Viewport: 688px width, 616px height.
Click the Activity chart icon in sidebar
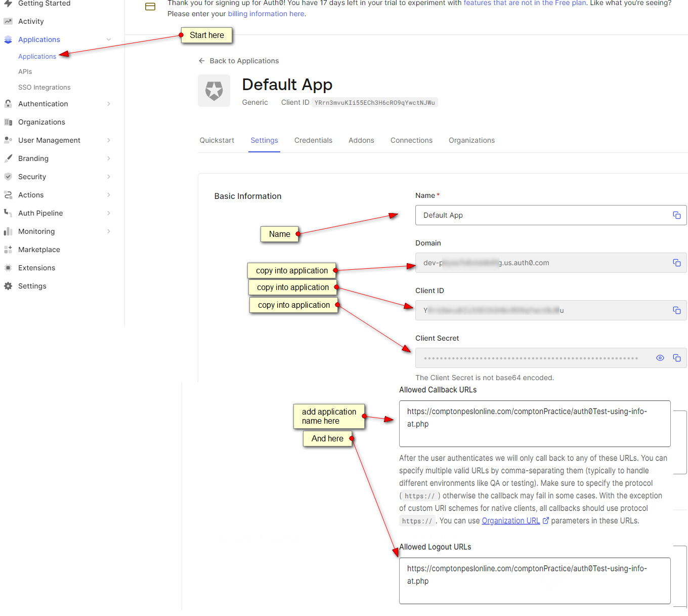point(8,21)
